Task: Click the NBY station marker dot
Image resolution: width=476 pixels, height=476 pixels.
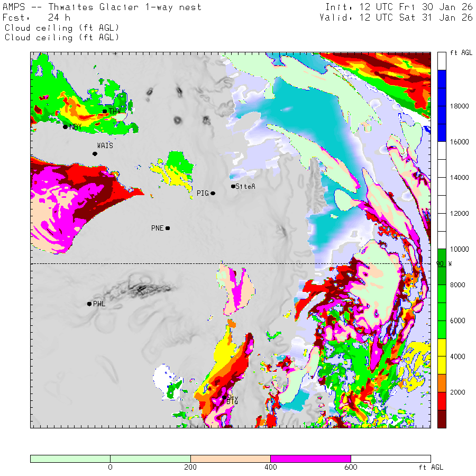Action: (65, 127)
